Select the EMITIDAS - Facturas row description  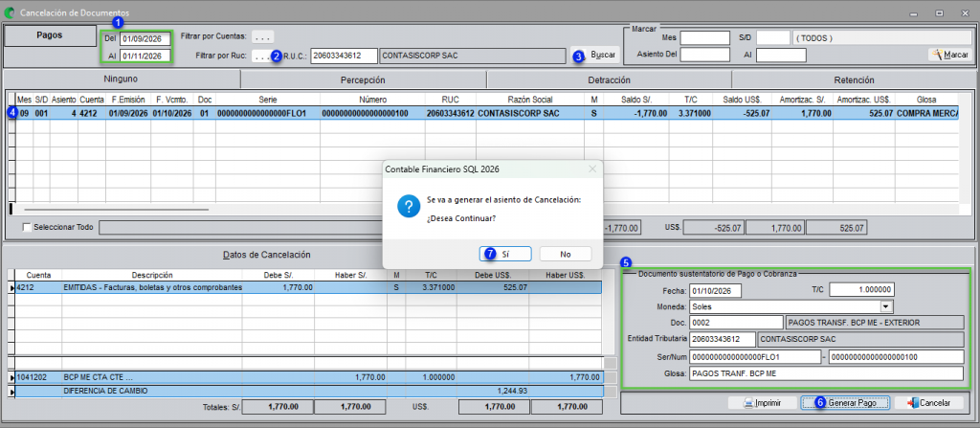[x=152, y=287]
